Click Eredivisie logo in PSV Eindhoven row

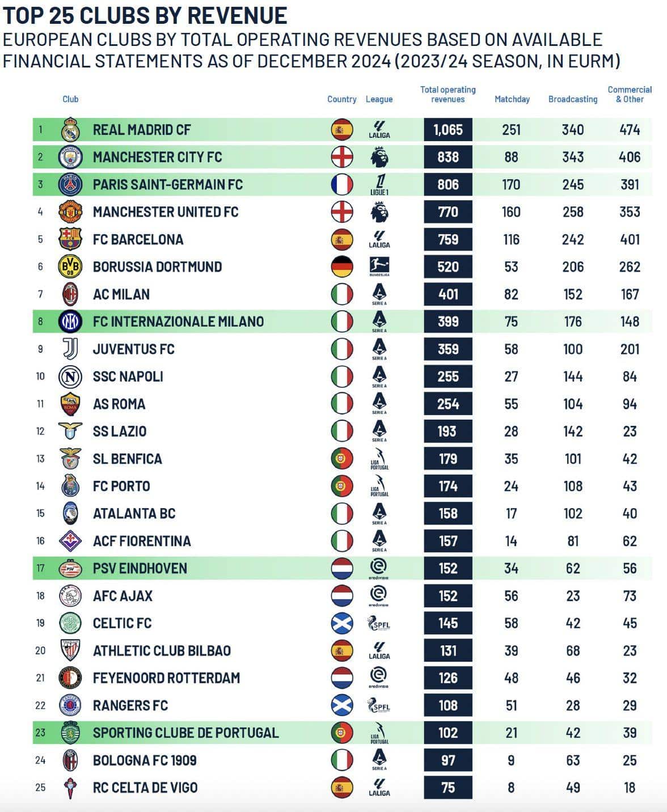[x=379, y=568]
